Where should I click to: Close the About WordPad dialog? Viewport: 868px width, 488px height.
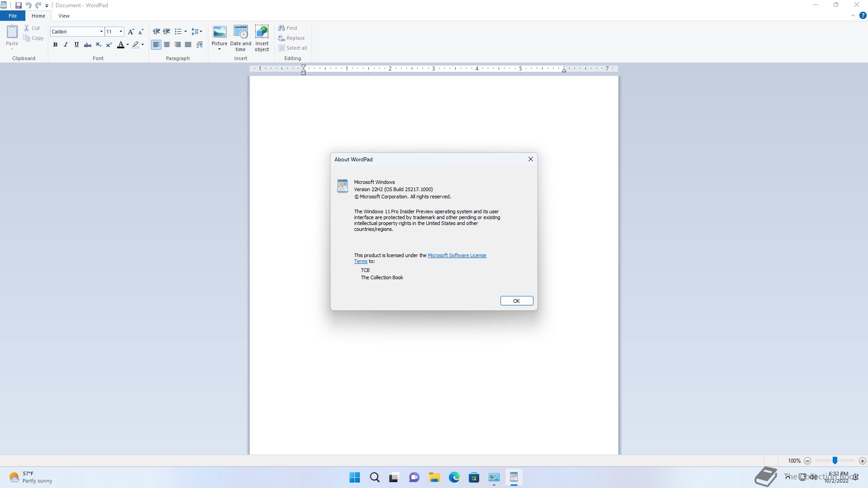click(531, 159)
